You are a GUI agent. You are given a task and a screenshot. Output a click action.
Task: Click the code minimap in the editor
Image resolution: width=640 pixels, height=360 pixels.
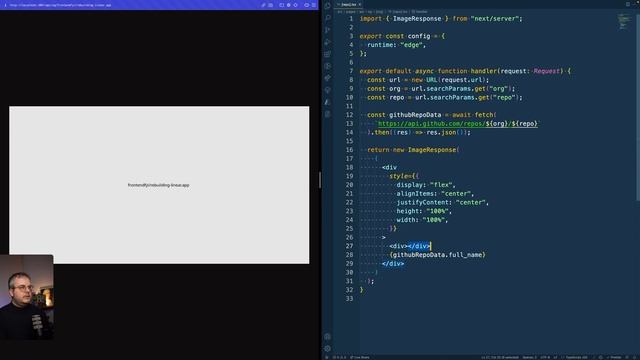coord(623,21)
